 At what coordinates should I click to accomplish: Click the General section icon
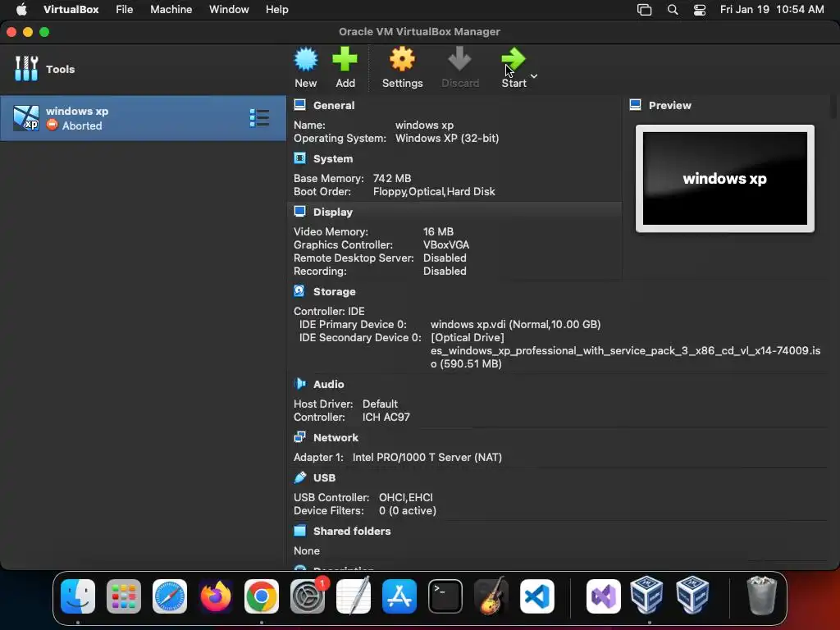(x=300, y=105)
